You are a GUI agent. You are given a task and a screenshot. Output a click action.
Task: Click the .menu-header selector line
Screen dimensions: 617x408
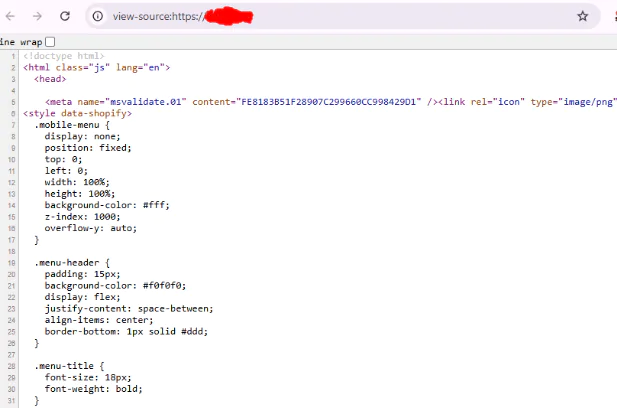tap(72, 263)
